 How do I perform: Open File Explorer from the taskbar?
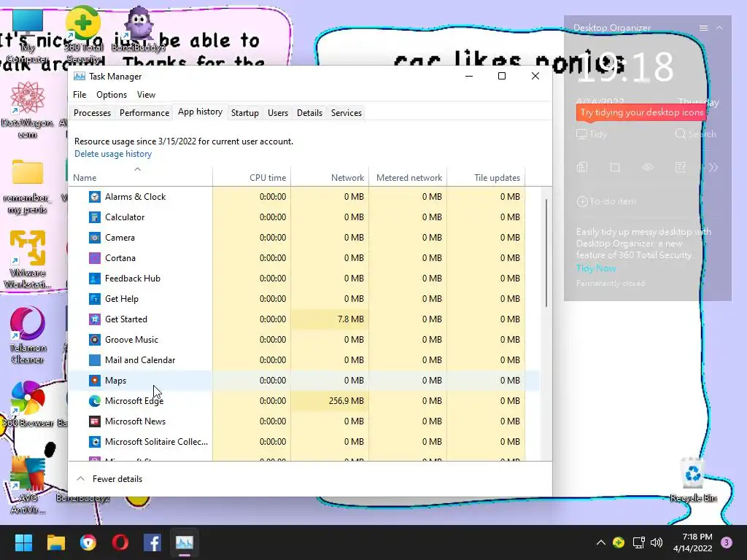coord(55,542)
